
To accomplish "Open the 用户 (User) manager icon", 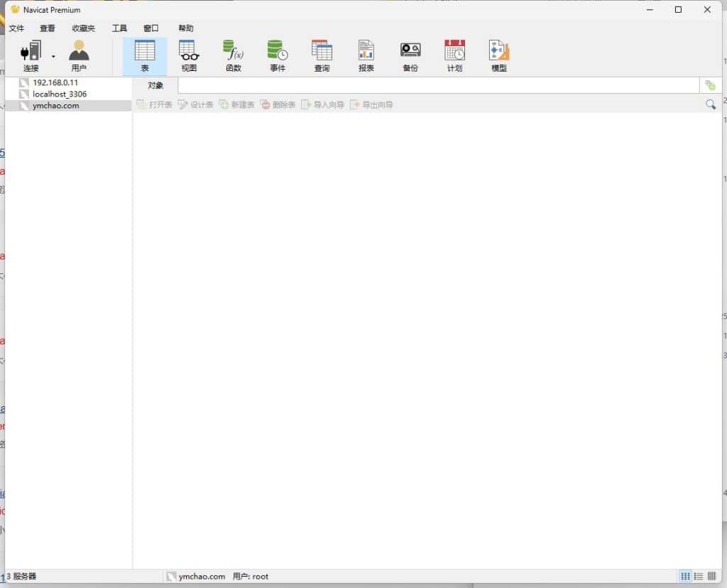I will pos(79,52).
